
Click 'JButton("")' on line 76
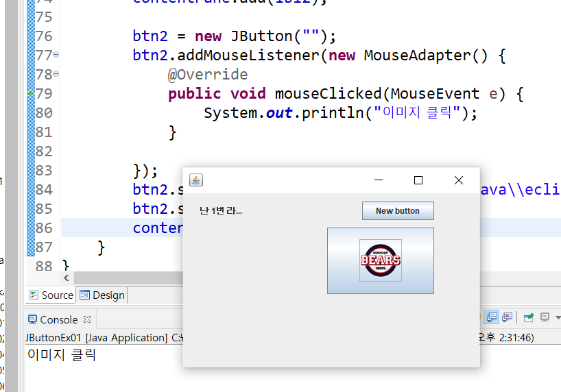point(278,36)
